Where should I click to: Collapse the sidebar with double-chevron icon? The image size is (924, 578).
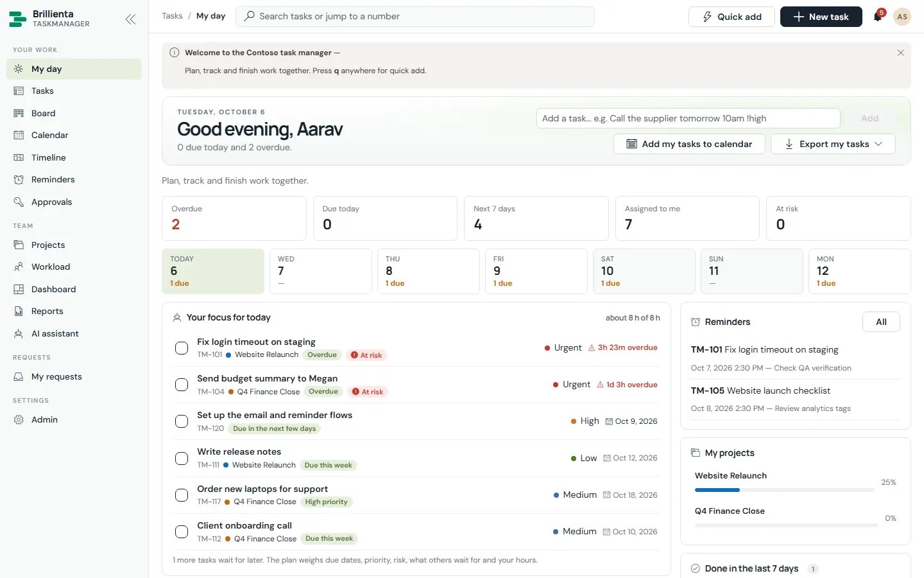point(130,19)
